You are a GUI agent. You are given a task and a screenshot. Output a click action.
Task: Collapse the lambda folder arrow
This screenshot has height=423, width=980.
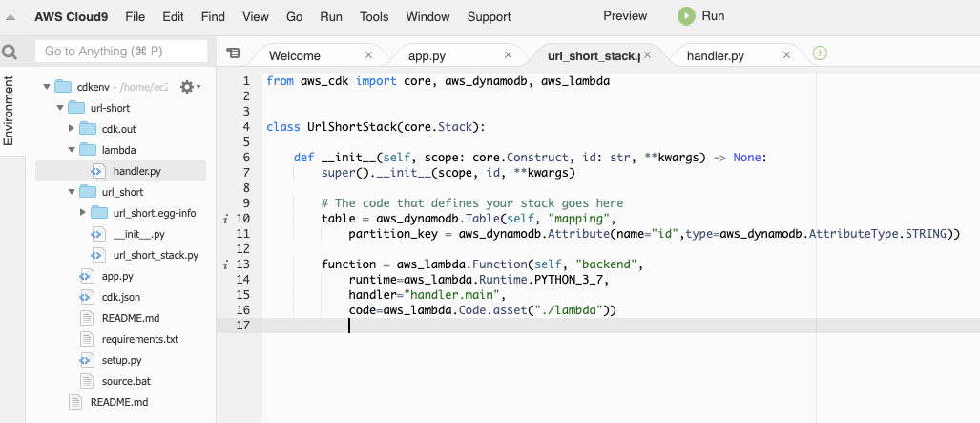click(72, 150)
